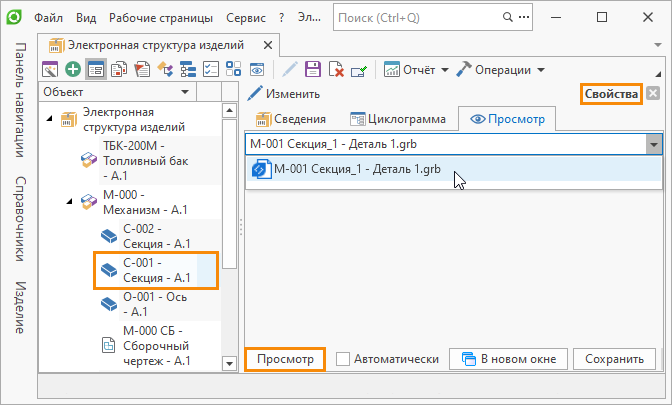
Task: Open the Изделие side panel
Action: tap(20, 307)
